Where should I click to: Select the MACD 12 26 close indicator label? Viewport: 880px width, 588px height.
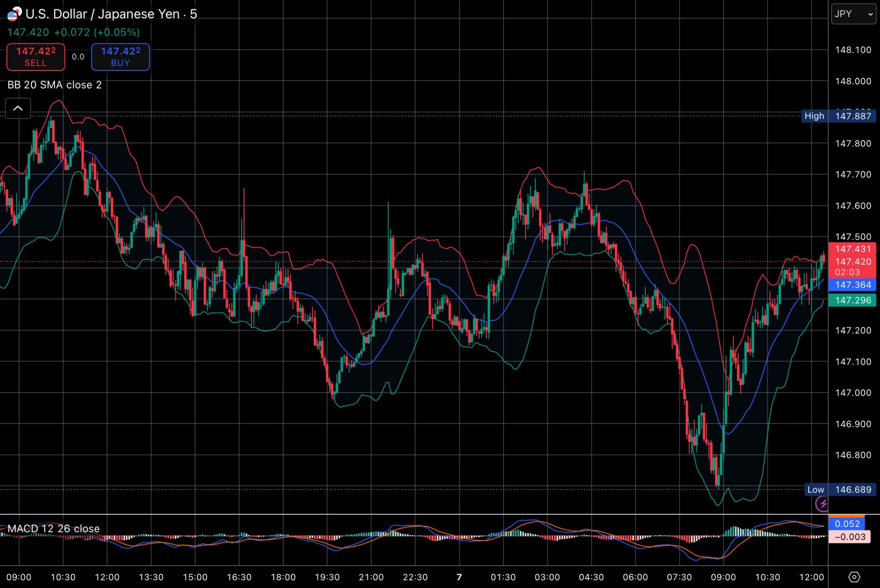coord(54,529)
